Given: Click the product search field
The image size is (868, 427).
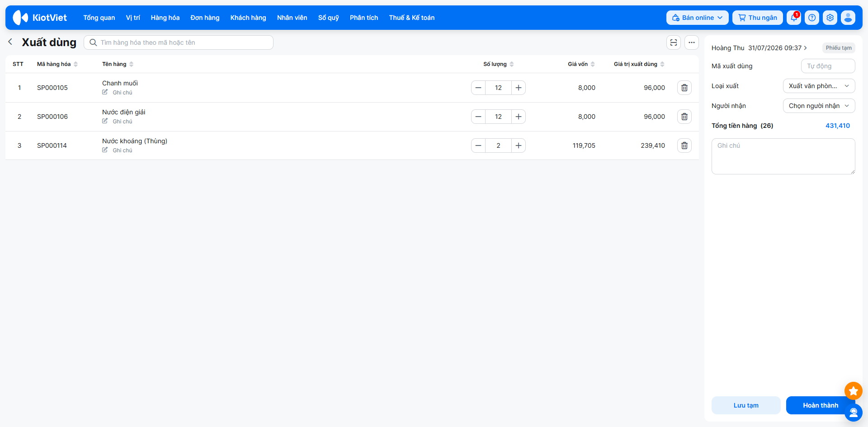Looking at the screenshot, I should (x=179, y=42).
